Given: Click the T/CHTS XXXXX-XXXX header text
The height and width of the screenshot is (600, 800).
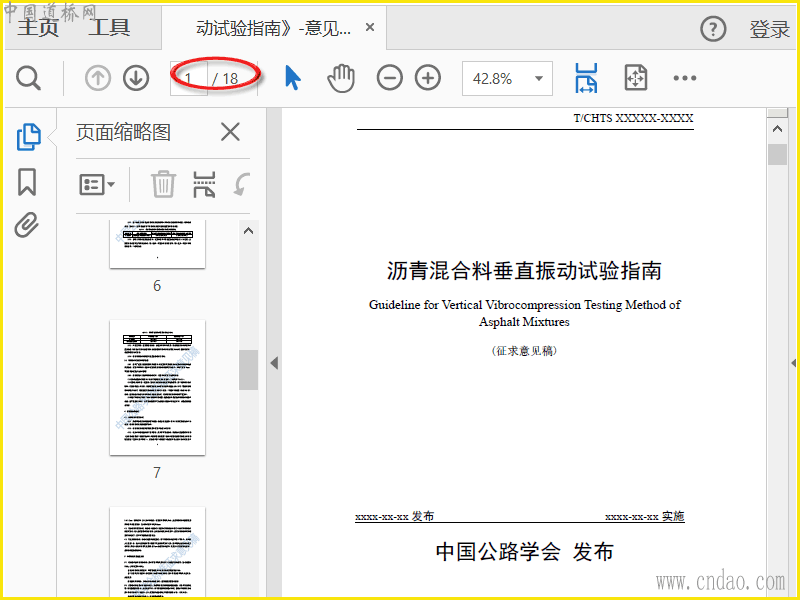Looking at the screenshot, I should pos(633,118).
